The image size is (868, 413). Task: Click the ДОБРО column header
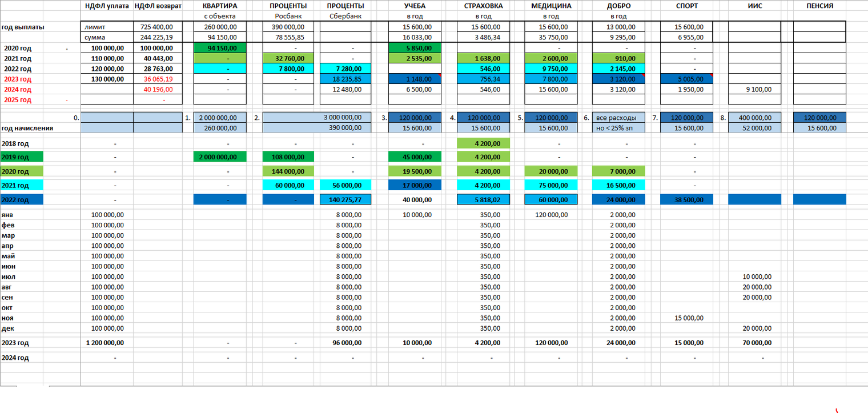pyautogui.click(x=618, y=6)
